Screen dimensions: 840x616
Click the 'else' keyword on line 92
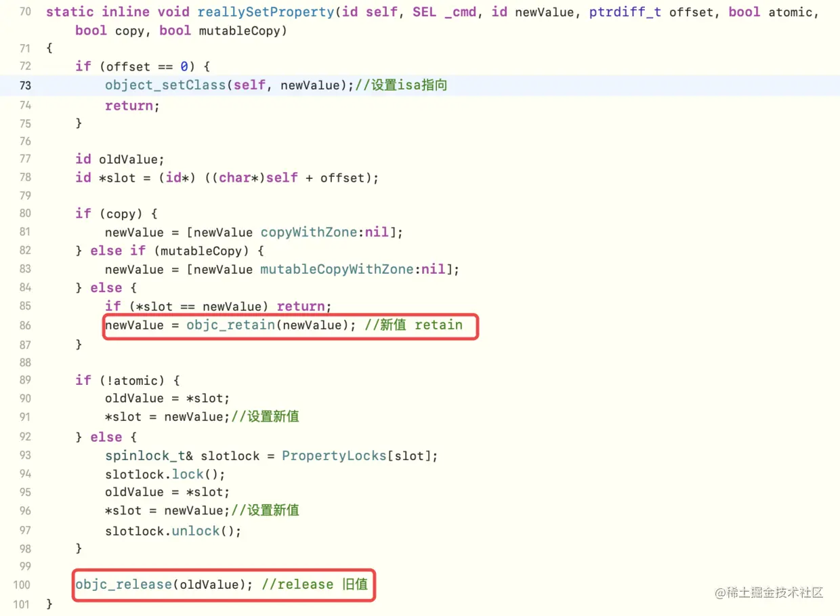pyautogui.click(x=106, y=438)
